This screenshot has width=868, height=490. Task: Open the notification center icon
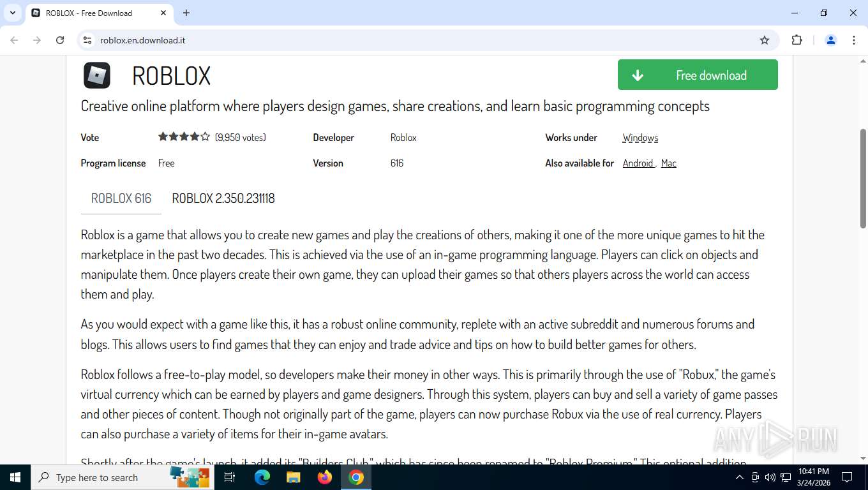point(847,477)
